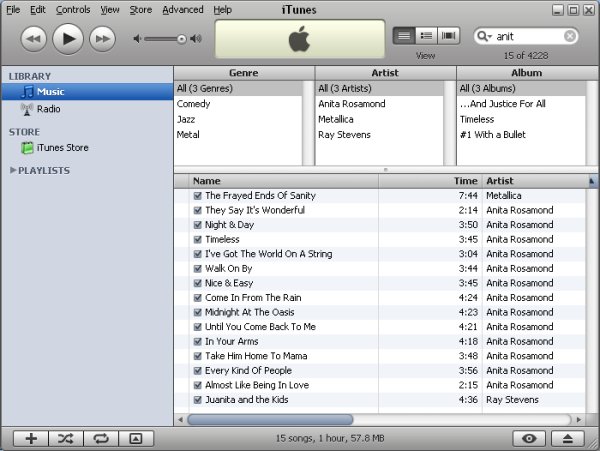Click into the search field containing anit
Screen dimensions: 600x451
pyautogui.click(x=528, y=37)
